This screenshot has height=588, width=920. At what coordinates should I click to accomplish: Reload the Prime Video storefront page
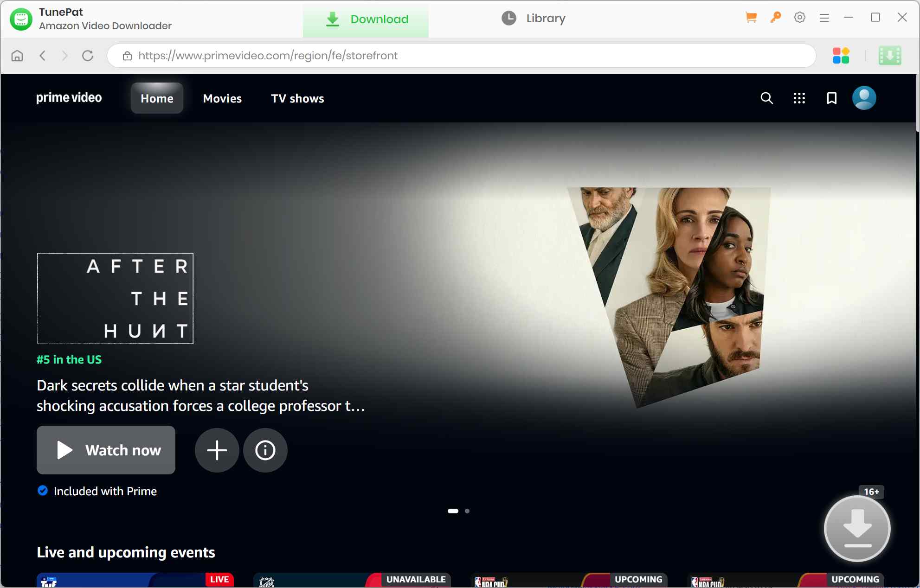(88, 55)
